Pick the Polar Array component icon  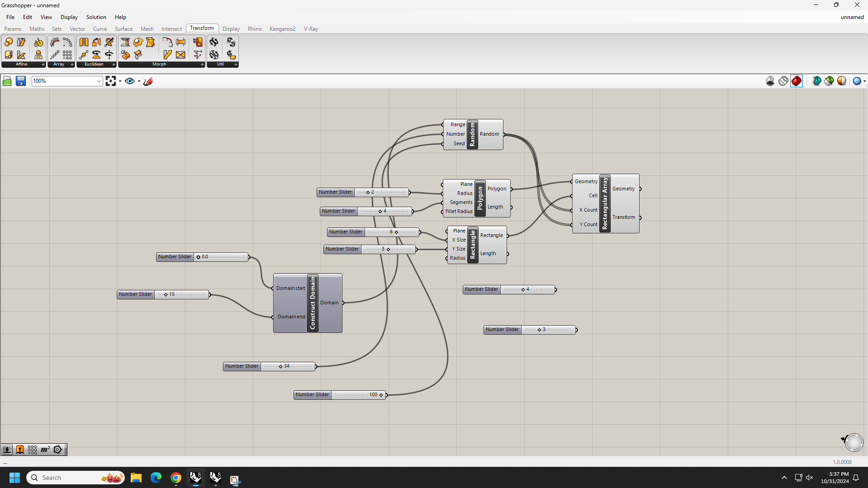pyautogui.click(x=67, y=42)
